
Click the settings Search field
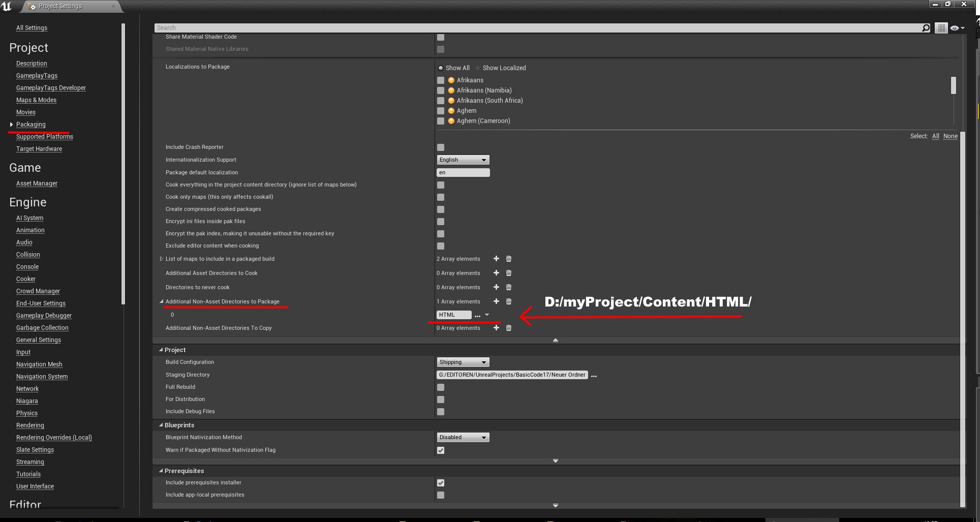coord(537,28)
